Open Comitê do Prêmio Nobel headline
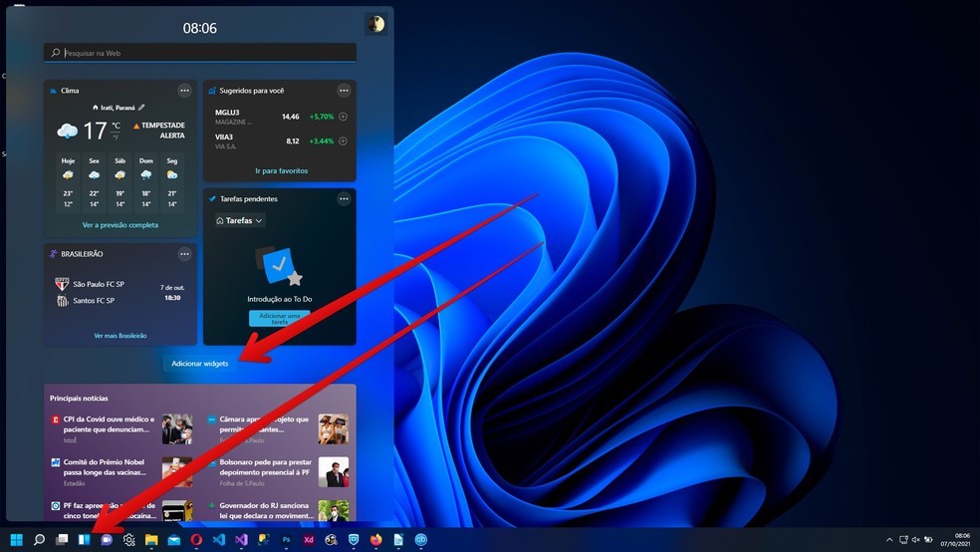980x552 pixels. click(105, 467)
